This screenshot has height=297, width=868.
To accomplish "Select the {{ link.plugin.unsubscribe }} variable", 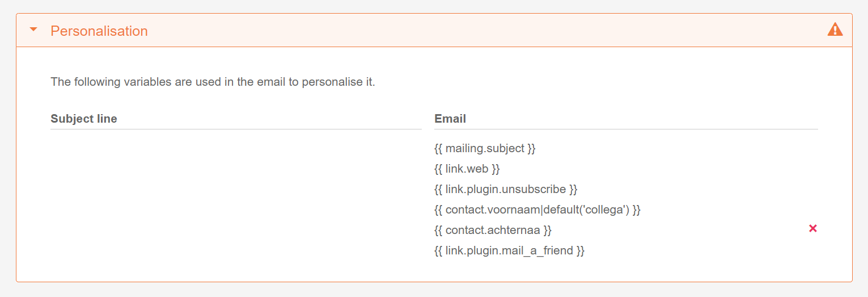I will tap(506, 189).
